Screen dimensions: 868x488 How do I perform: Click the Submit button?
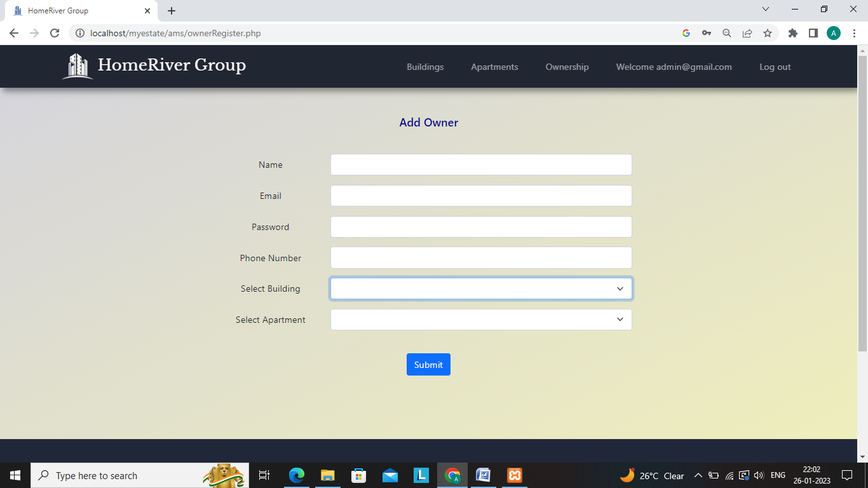coord(428,364)
